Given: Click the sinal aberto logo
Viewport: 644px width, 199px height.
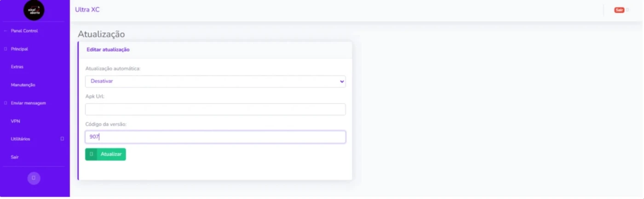Looking at the screenshot, I should click(34, 10).
